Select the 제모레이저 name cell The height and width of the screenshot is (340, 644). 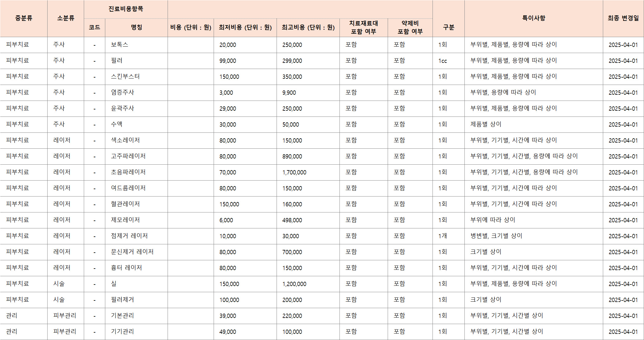tap(136, 220)
